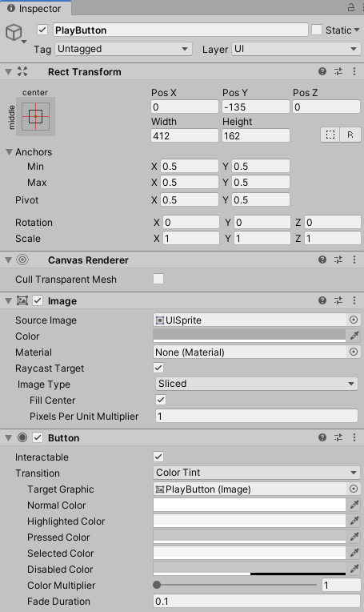
Task: Open the Transition Color Tint dropdown
Action: pos(257,473)
